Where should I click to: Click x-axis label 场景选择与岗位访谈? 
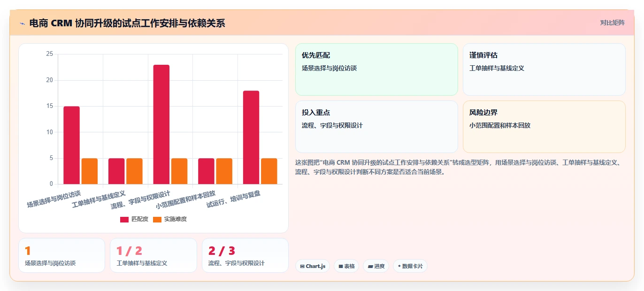coord(54,199)
